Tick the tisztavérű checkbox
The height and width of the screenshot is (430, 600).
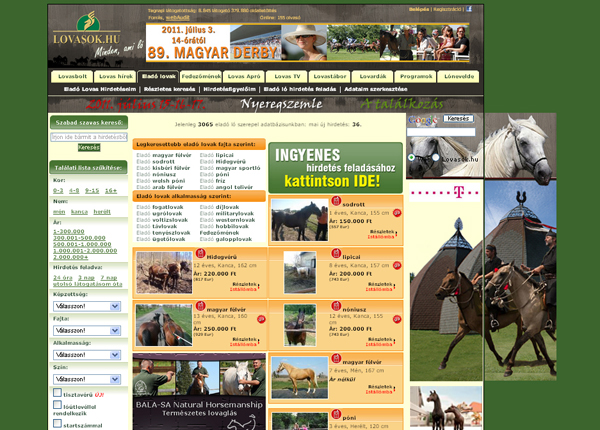[57, 393]
